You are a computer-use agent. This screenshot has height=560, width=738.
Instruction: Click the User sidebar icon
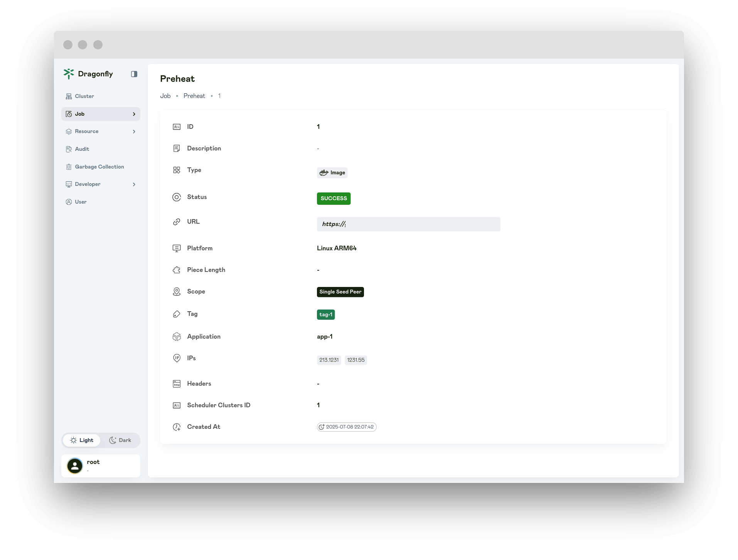coord(69,202)
